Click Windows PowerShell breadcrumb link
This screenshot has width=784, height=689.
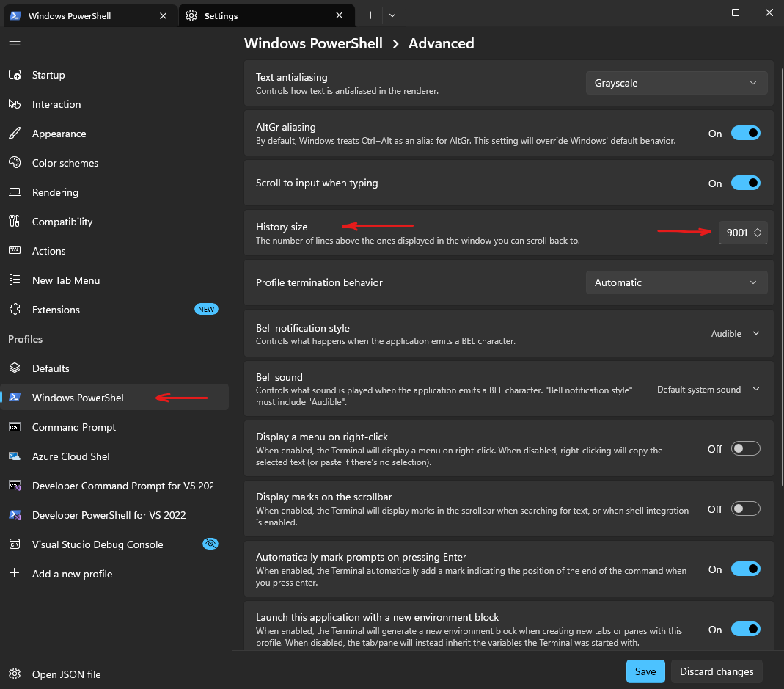point(313,43)
